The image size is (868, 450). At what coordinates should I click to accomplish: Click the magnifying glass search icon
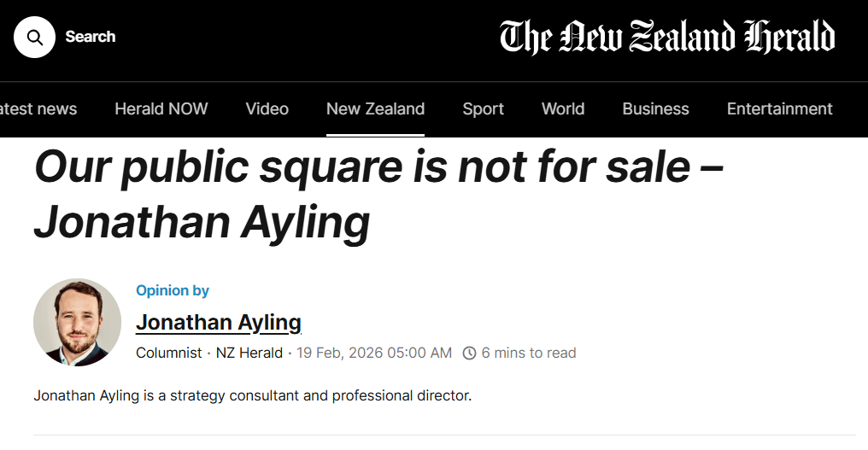coord(34,37)
